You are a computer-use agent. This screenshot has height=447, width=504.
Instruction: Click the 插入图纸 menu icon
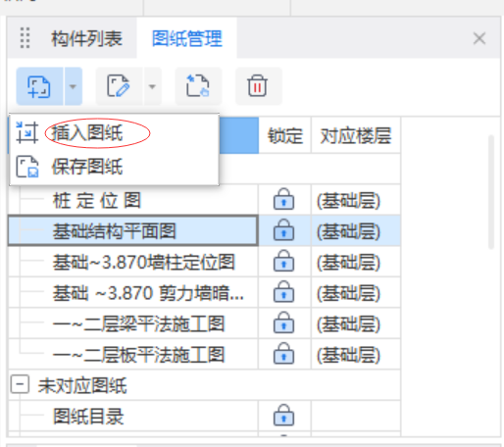coord(27,133)
